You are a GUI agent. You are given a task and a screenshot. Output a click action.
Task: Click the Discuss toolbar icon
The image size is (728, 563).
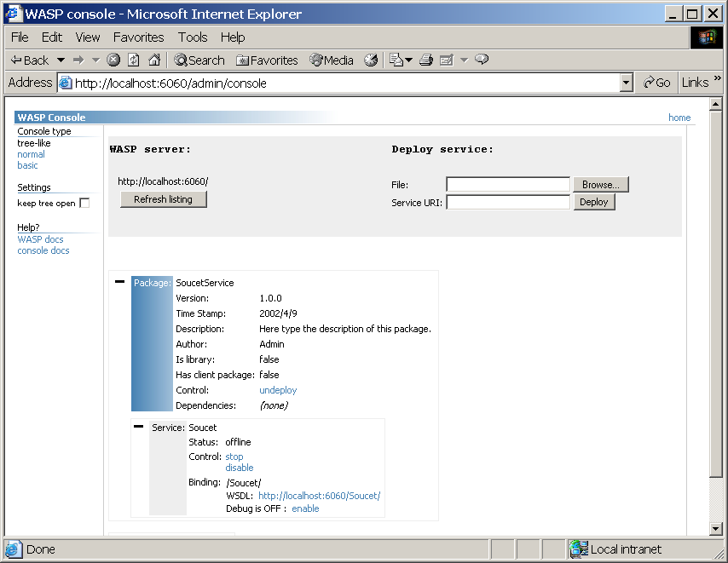pos(482,60)
